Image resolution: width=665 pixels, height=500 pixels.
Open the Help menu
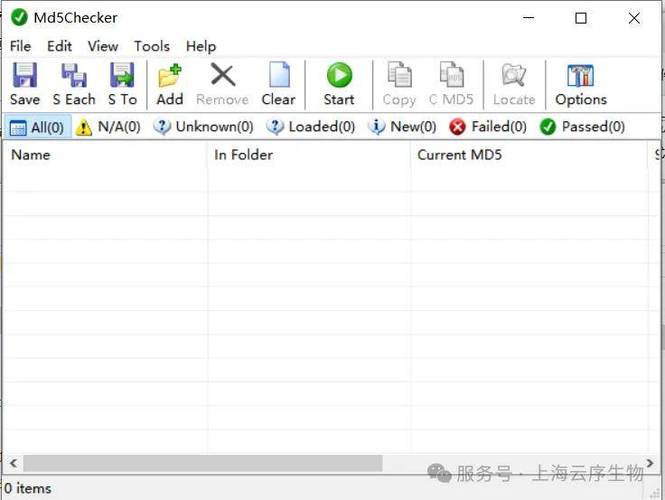click(x=200, y=46)
